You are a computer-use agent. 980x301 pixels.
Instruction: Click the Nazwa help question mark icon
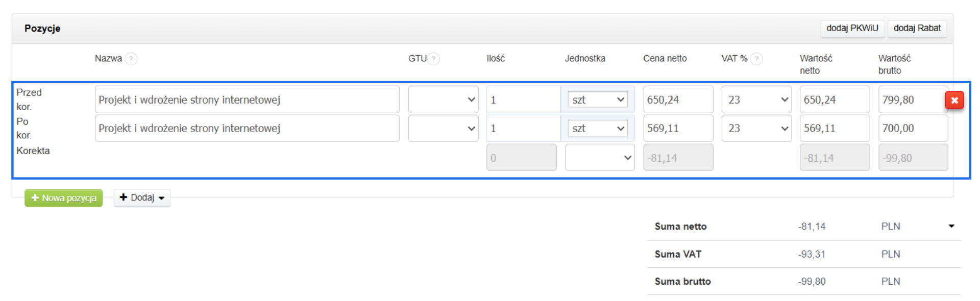131,59
